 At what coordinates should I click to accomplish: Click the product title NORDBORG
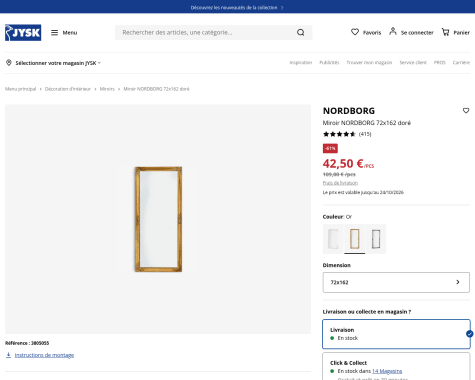pos(349,111)
